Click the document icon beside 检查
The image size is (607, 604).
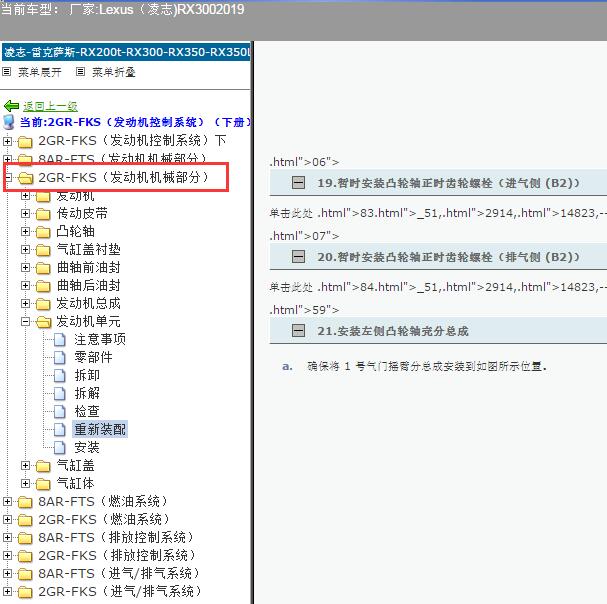60,411
